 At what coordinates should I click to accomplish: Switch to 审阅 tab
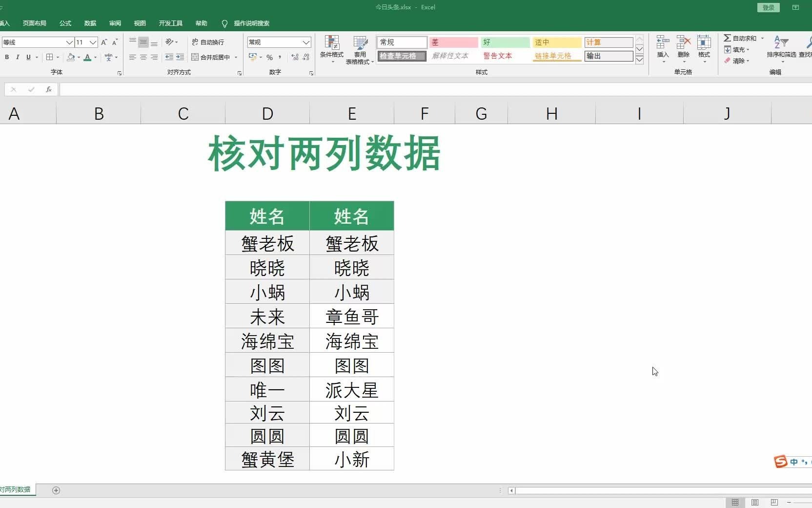pyautogui.click(x=115, y=23)
